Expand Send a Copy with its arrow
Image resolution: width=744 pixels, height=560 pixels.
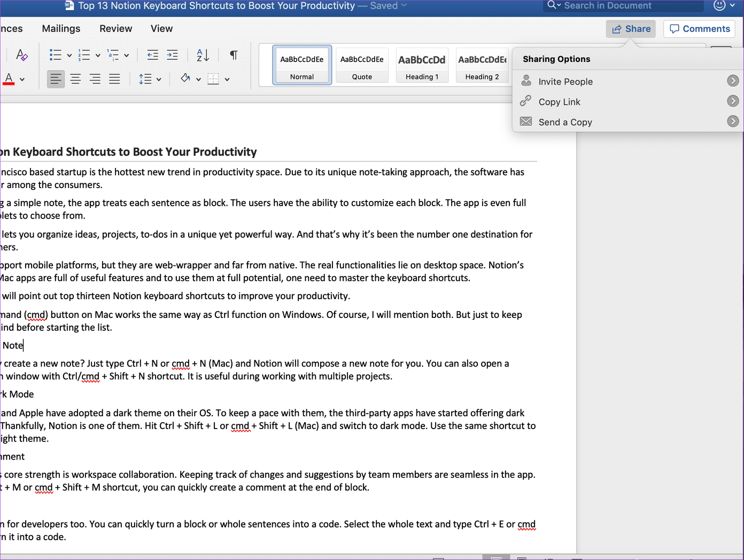tap(733, 121)
